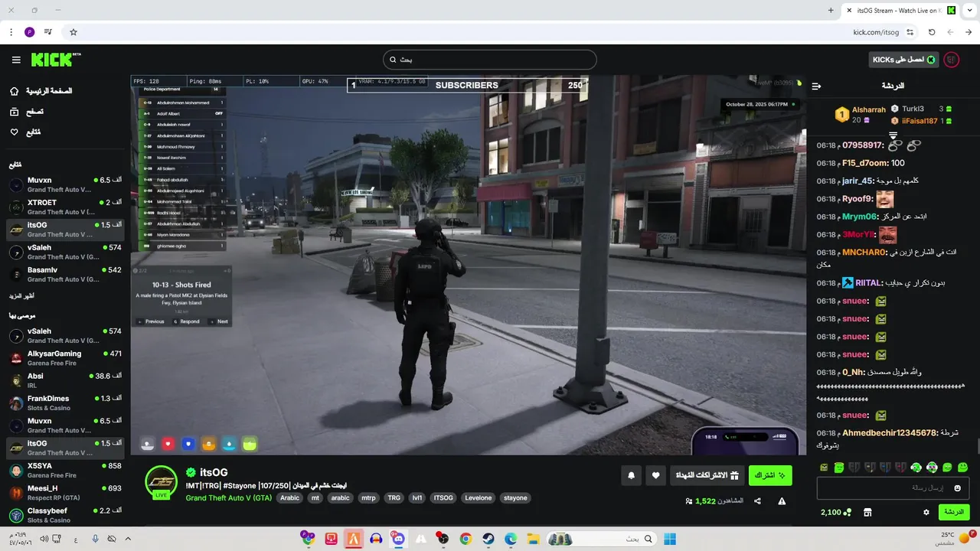Image resolution: width=980 pixels, height=551 pixels.
Task: Reload the kick.com/itsog page
Action: click(x=932, y=32)
